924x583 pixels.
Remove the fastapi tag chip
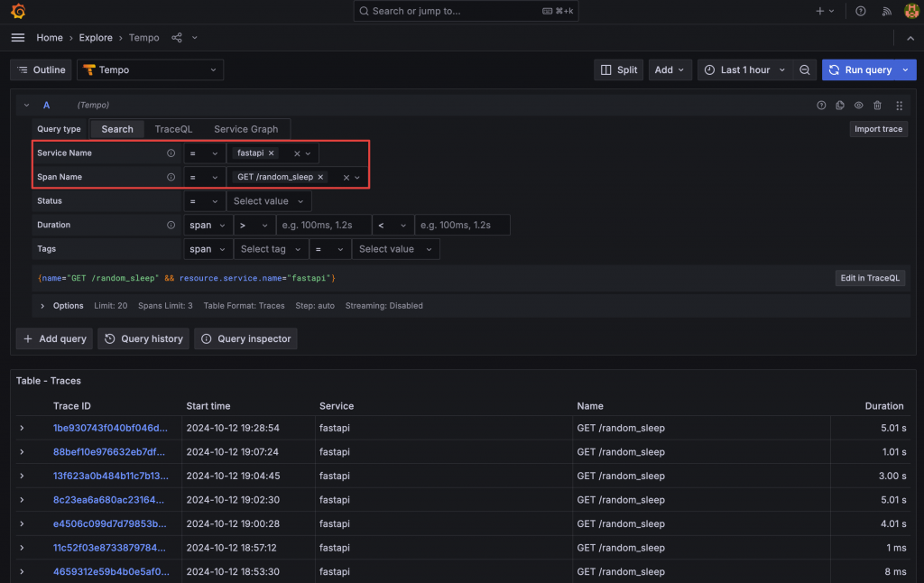point(271,153)
